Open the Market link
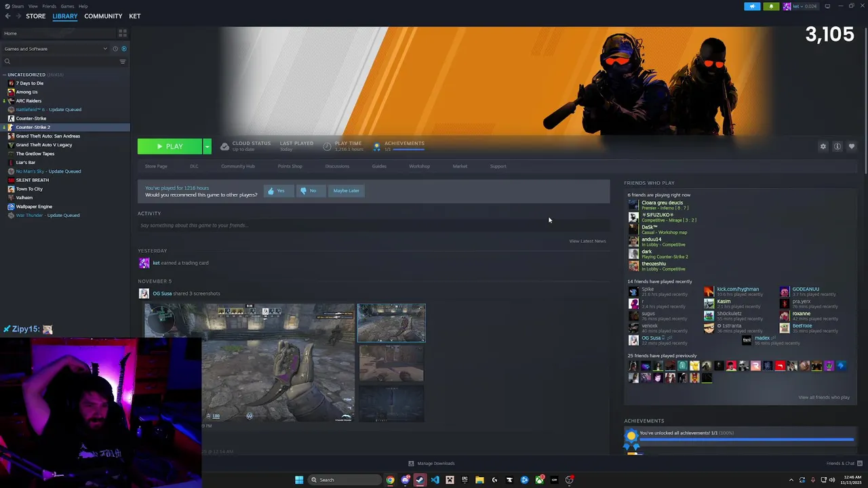This screenshot has width=868, height=488. tap(460, 166)
